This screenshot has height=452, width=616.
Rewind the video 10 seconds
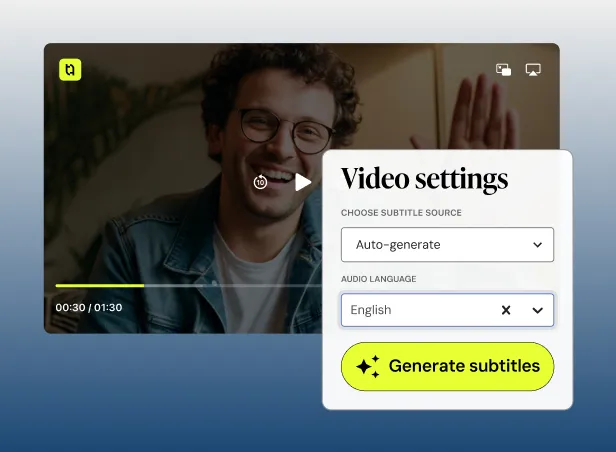click(260, 182)
